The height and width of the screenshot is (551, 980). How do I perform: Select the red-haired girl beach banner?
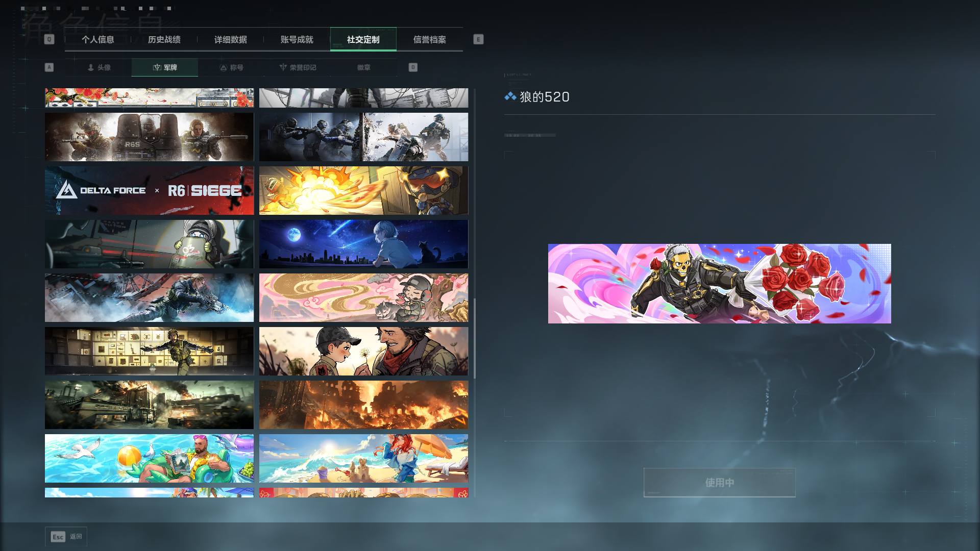click(x=363, y=458)
